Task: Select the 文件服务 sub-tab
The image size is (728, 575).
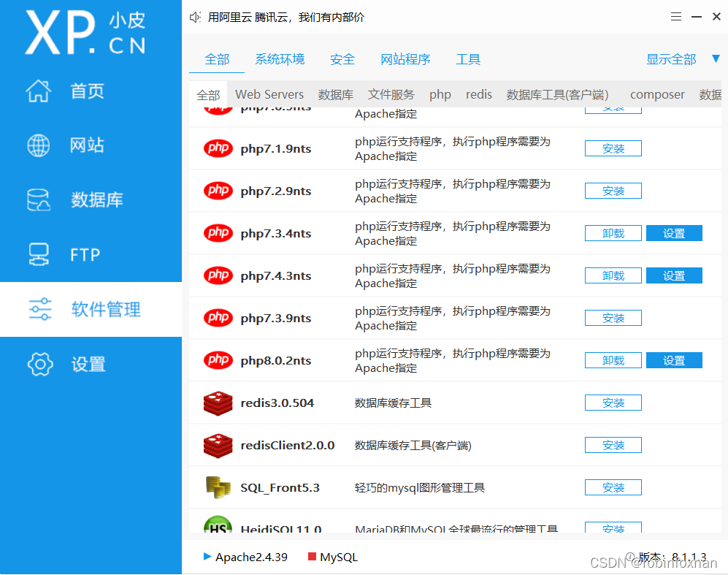Action: coord(391,94)
